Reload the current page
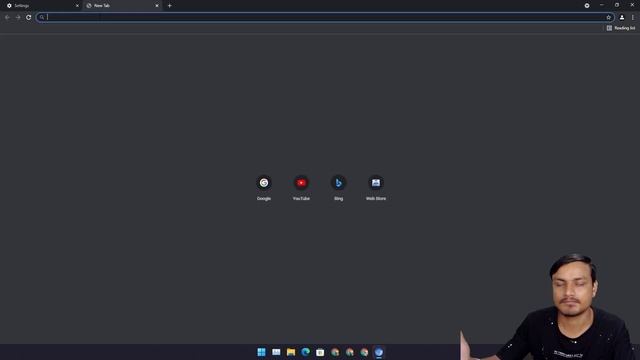The height and width of the screenshot is (360, 640). [29, 17]
